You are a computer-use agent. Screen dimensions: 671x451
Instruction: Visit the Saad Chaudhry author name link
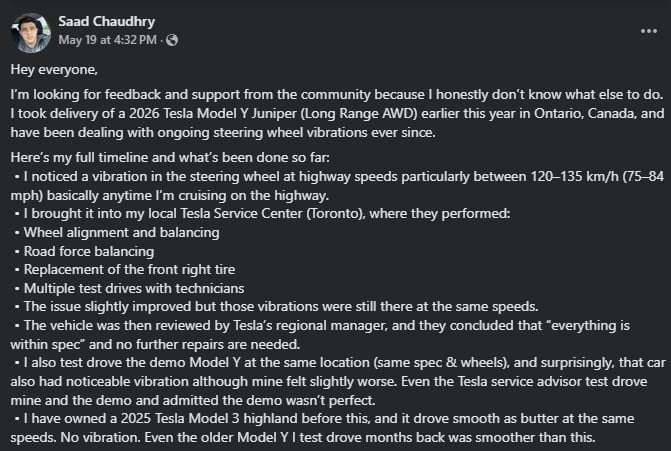tap(108, 22)
